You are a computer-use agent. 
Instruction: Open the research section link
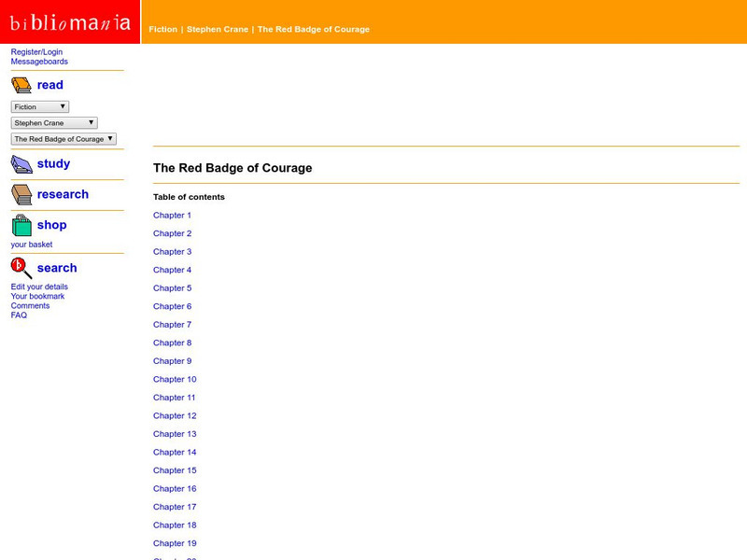pyautogui.click(x=63, y=194)
